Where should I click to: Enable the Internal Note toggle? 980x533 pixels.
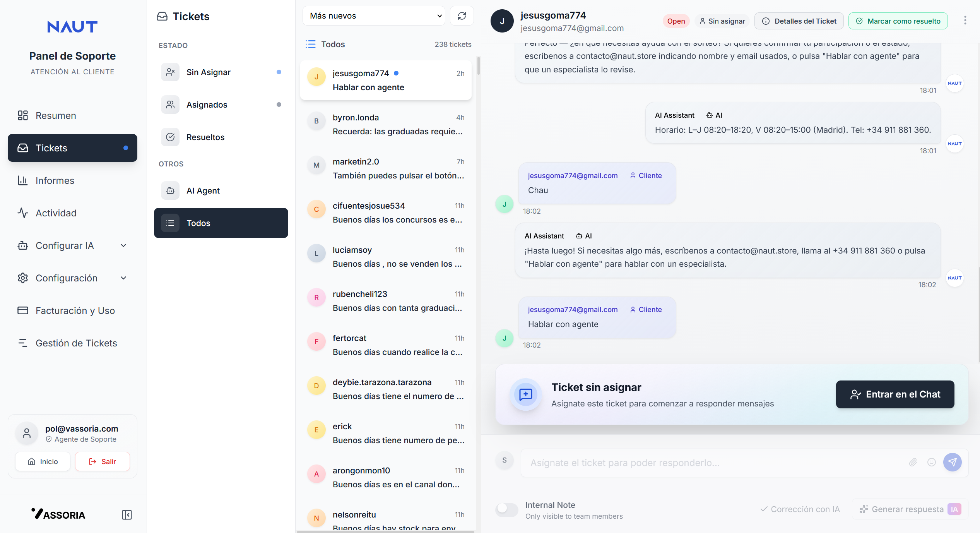click(x=506, y=510)
